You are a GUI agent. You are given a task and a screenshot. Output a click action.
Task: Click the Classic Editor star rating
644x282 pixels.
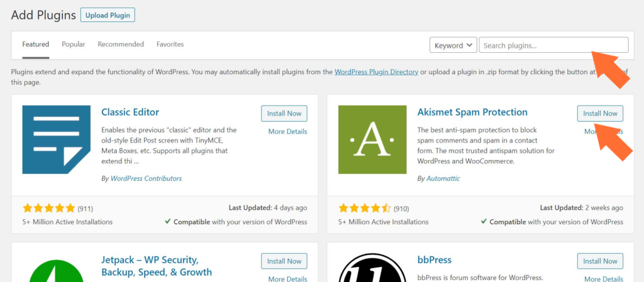(49, 209)
